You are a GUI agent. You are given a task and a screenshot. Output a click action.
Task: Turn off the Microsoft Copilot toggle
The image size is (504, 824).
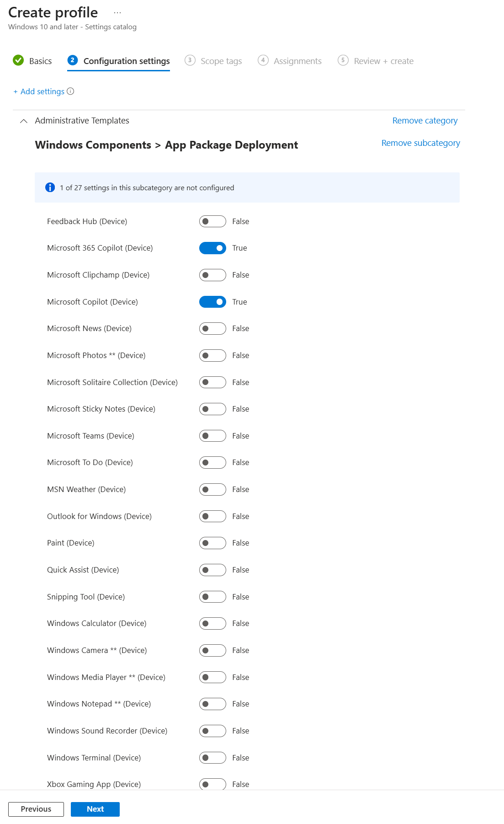click(x=212, y=302)
